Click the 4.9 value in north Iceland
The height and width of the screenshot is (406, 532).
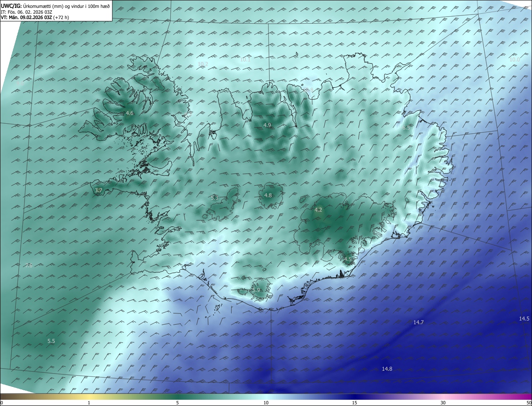coord(267,125)
